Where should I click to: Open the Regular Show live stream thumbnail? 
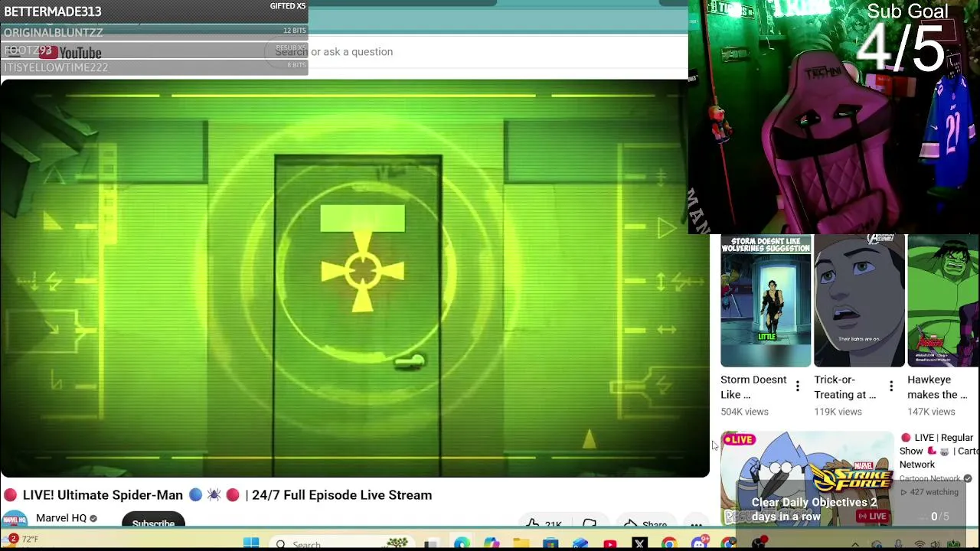pos(807,479)
